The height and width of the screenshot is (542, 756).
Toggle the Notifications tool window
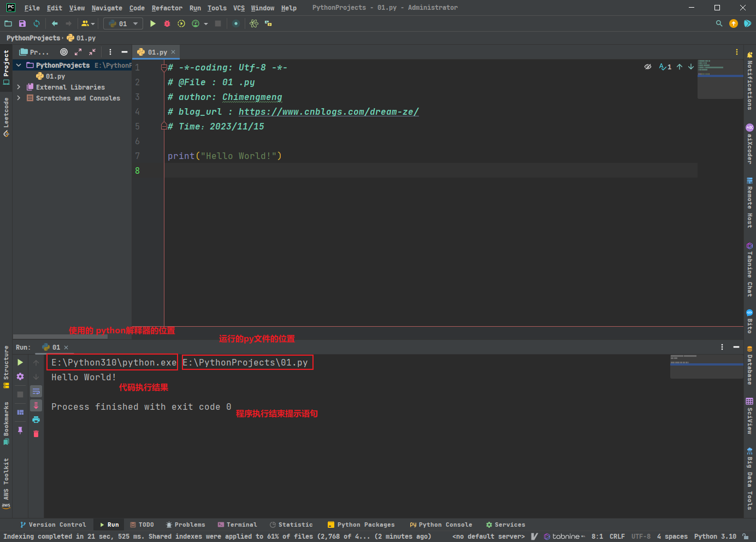pyautogui.click(x=749, y=81)
